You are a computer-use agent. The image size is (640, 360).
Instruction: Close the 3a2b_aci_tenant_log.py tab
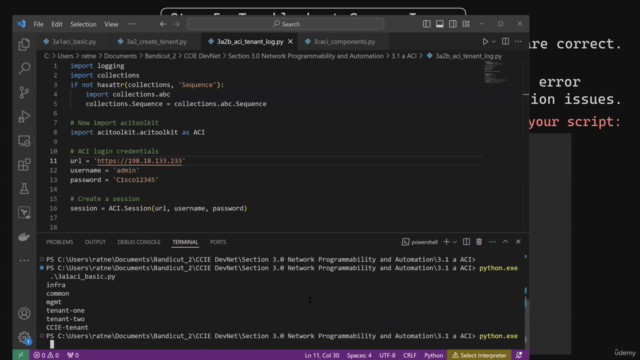click(x=290, y=41)
